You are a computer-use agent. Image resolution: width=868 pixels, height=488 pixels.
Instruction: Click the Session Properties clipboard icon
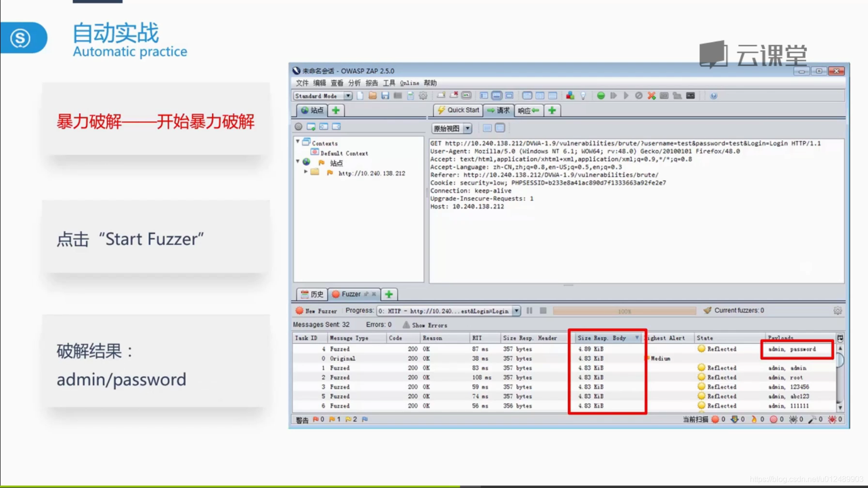tap(410, 96)
